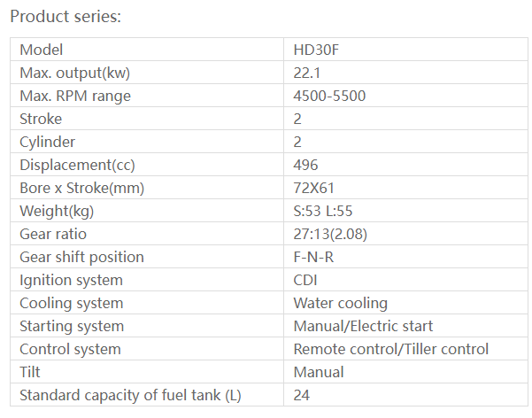
Task: Select the HD30F model value cell
Action: click(316, 50)
